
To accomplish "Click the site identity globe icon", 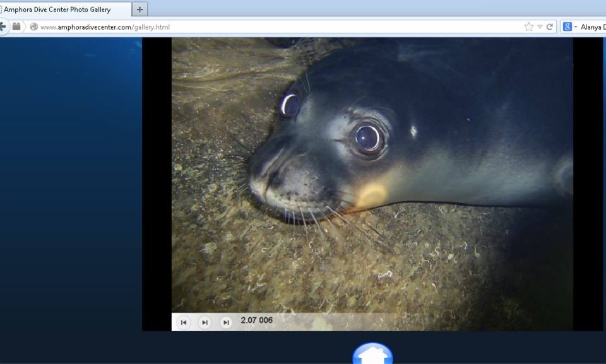I will [33, 27].
